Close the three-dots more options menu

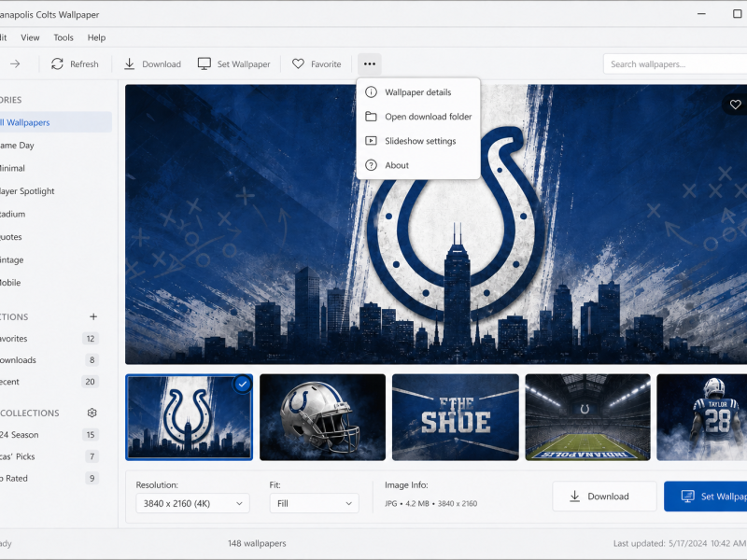370,63
